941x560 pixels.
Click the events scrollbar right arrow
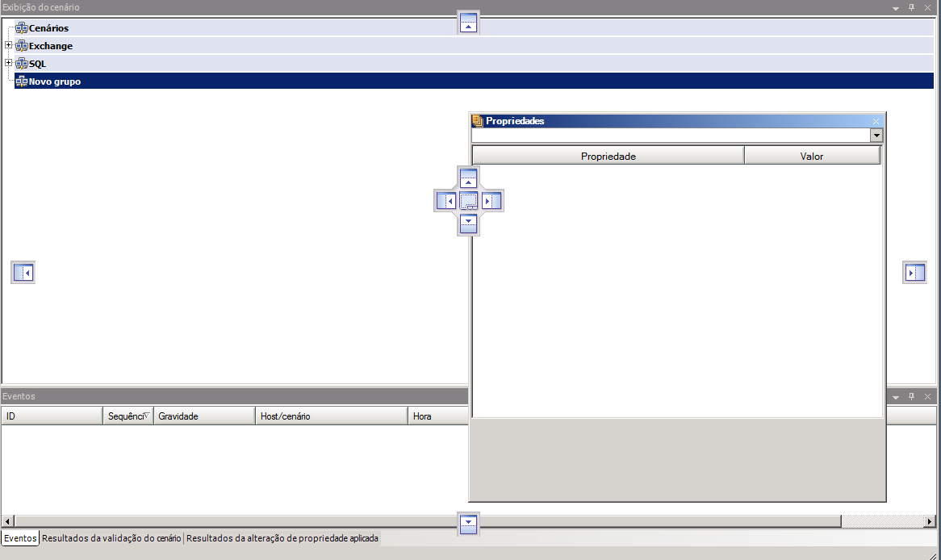pyautogui.click(x=930, y=521)
